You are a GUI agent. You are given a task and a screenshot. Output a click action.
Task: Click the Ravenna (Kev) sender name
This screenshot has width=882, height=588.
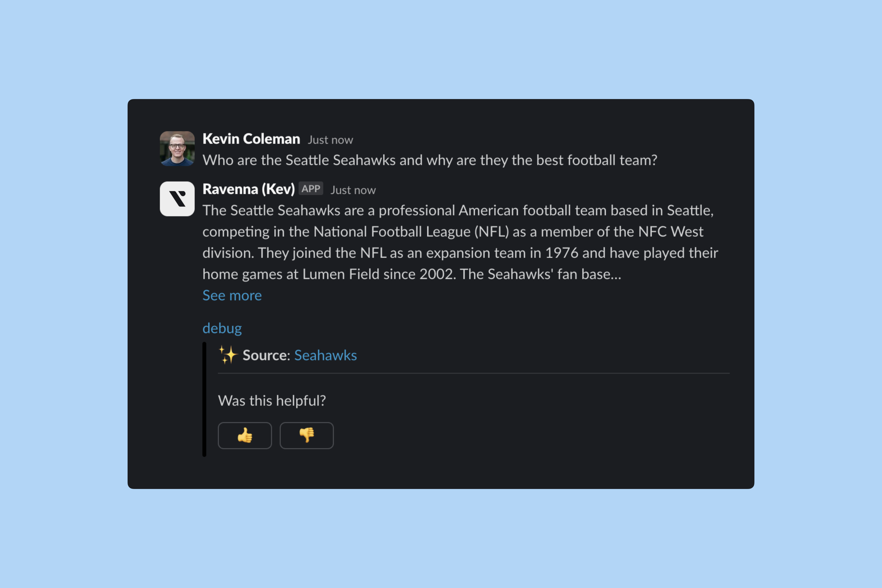point(249,189)
